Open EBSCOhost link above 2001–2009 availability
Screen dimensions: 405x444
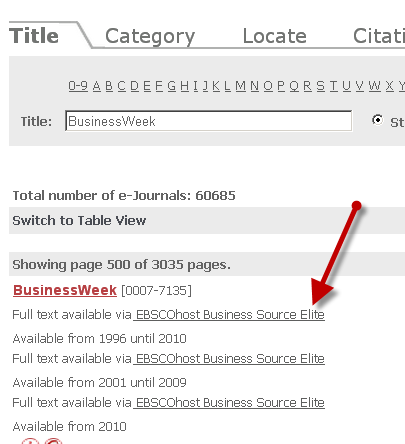pos(229,359)
